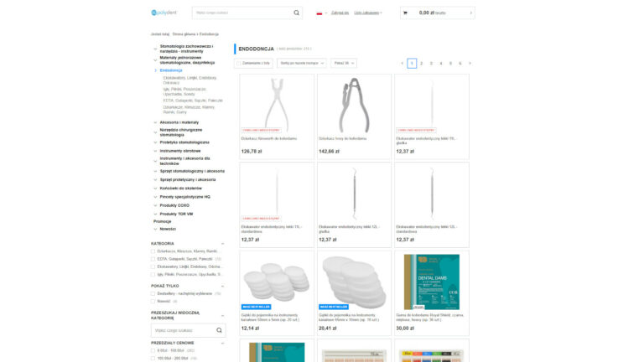Click the Zaloguj się link
The image size is (644, 362).
(340, 13)
